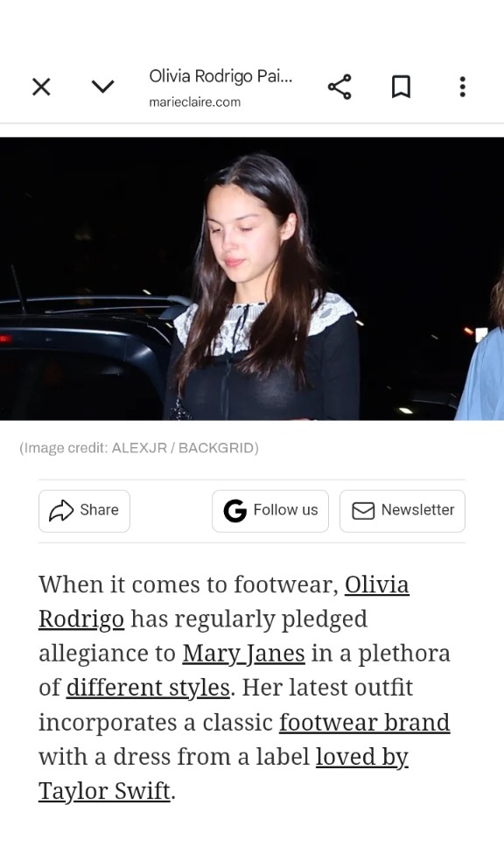Visit the footwear brand link

coord(365,722)
